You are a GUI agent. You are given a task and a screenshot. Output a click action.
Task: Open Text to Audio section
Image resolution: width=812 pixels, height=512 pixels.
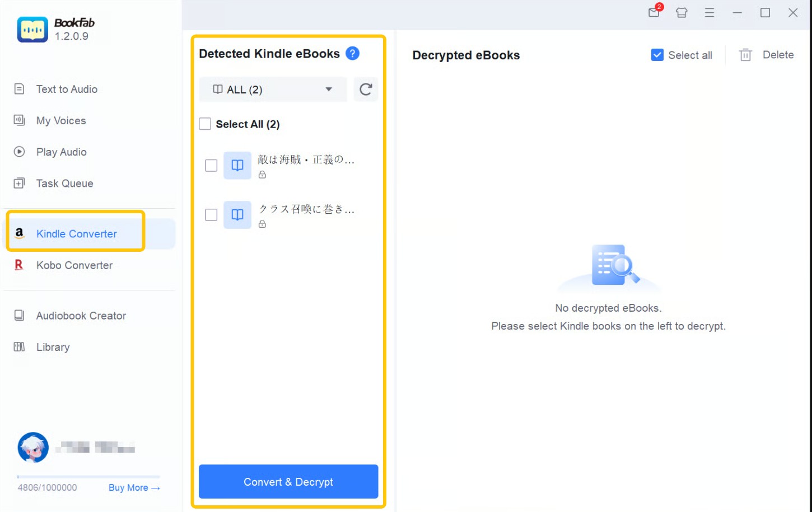click(67, 89)
